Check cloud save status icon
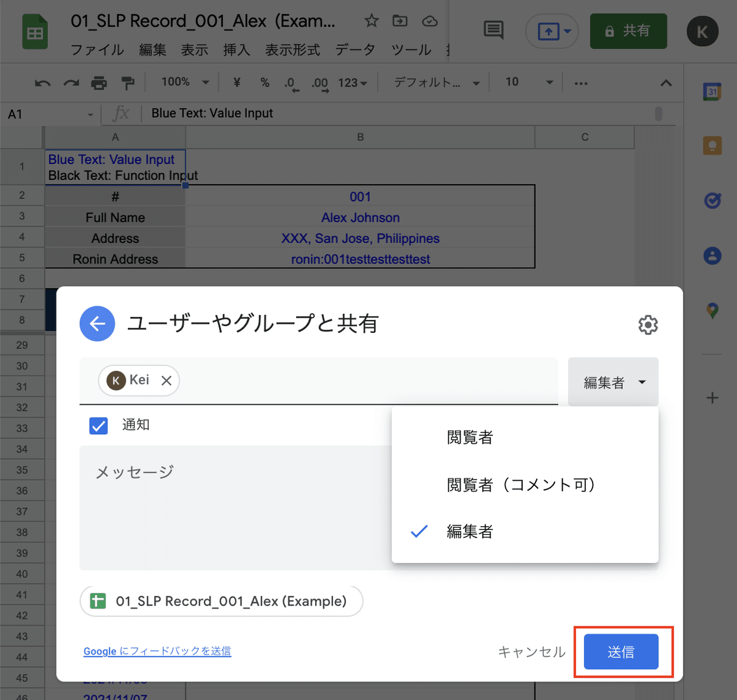The image size is (737, 700). click(x=430, y=21)
